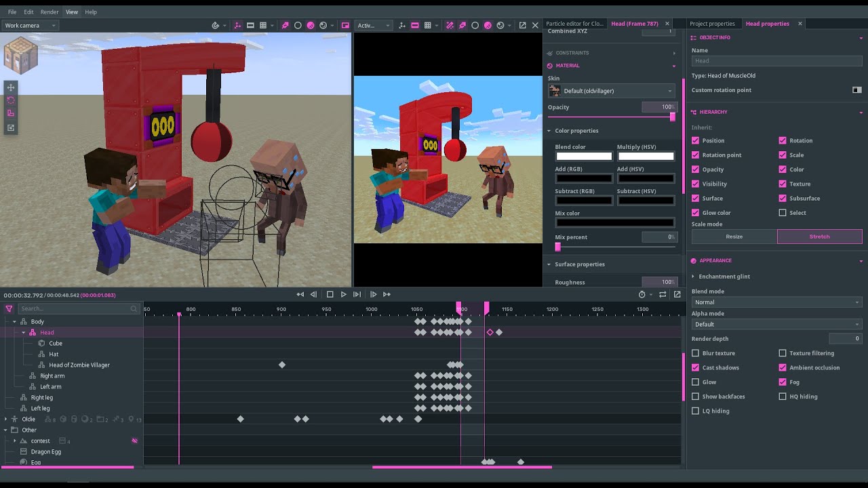Open the Work camera dropdown
The height and width of the screenshot is (488, 868).
pos(30,25)
